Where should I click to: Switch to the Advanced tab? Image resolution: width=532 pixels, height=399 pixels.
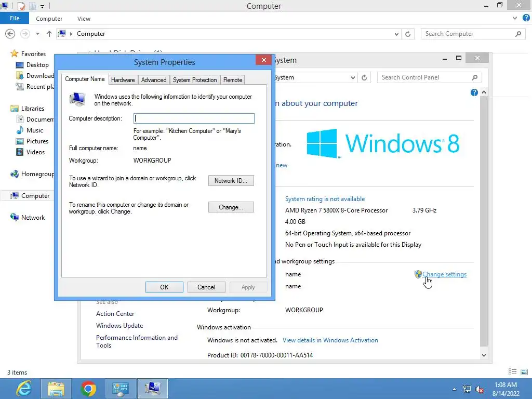point(154,79)
